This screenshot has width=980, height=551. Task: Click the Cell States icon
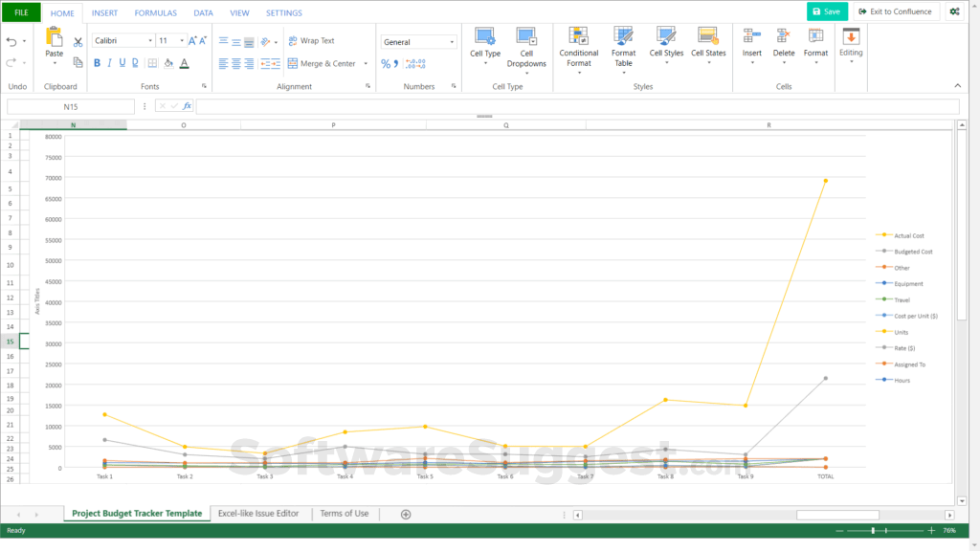(708, 44)
